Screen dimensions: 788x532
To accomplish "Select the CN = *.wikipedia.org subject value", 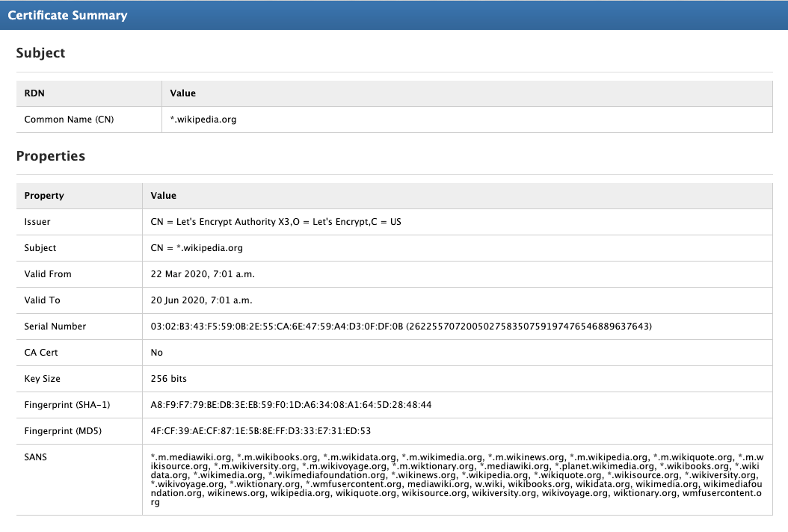I will (x=197, y=247).
